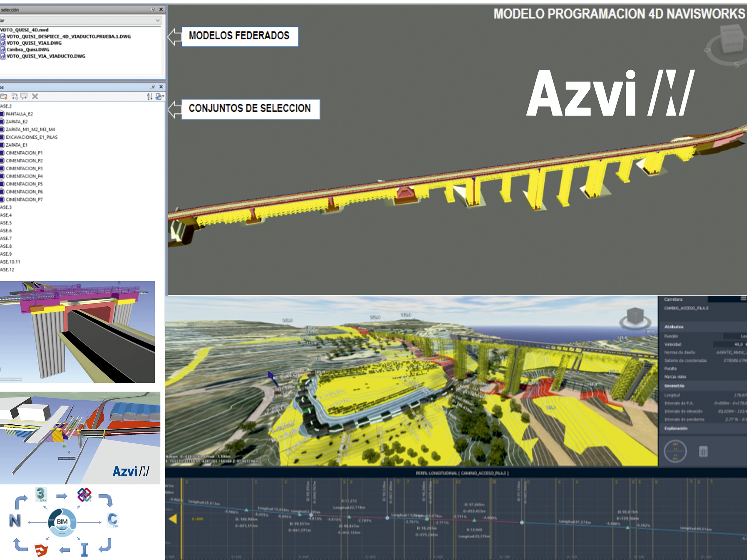This screenshot has width=747, height=560.
Task: Open the FASE.10.11 folder
Action: pos(10,262)
